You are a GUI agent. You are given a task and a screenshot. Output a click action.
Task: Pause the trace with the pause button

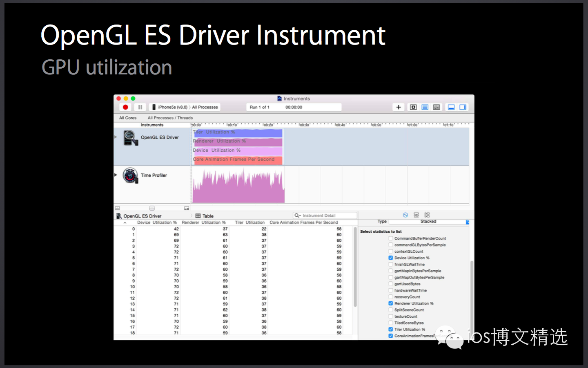point(140,107)
